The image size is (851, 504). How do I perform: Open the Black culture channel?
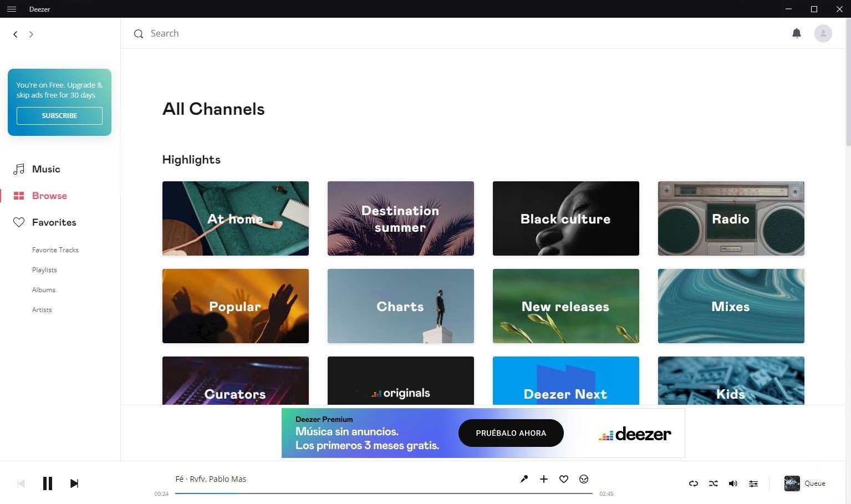click(566, 218)
